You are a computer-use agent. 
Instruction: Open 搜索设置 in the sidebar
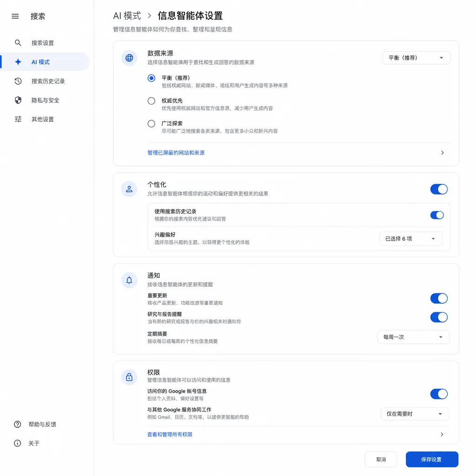pyautogui.click(x=45, y=43)
